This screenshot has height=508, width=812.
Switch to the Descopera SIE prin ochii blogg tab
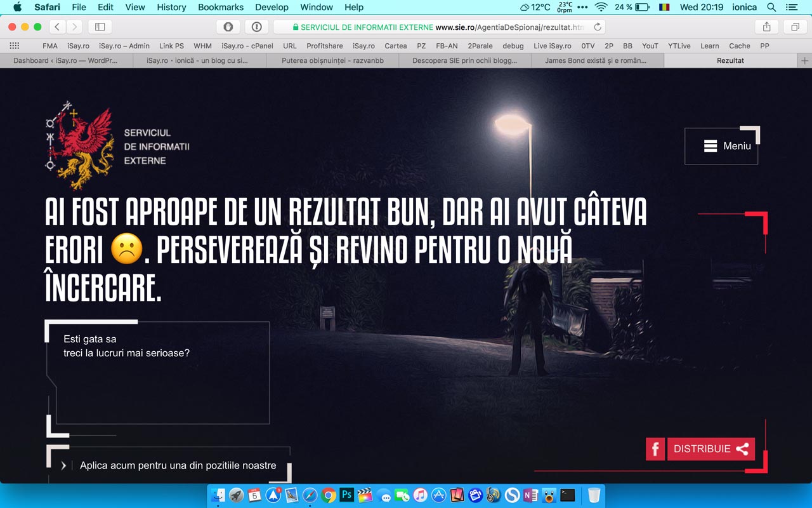pos(465,60)
